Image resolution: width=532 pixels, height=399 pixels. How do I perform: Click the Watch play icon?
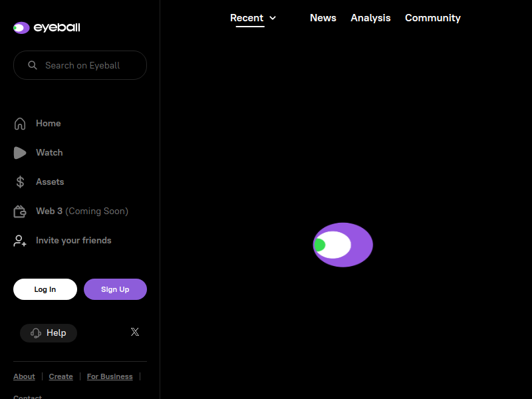20,153
